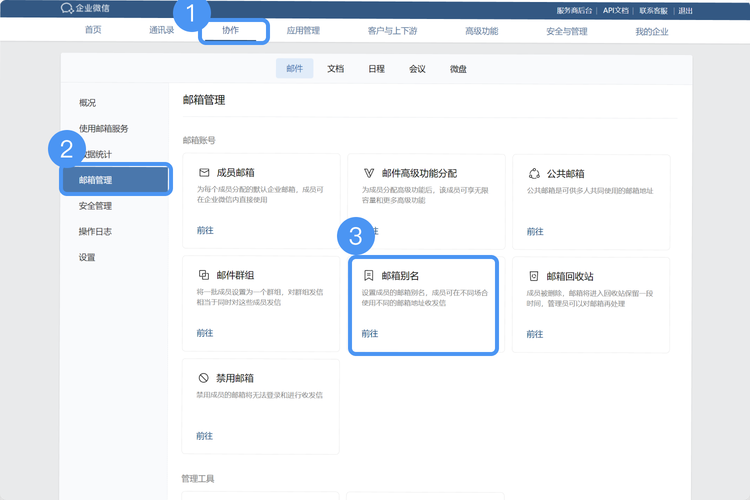750x500 pixels.
Task: Click the 邮件高级功能分配 icon
Action: pyautogui.click(x=368, y=172)
